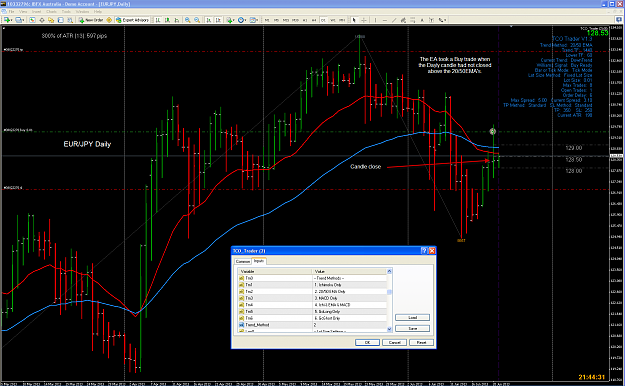Select M15 timeframe button

click(286, 20)
